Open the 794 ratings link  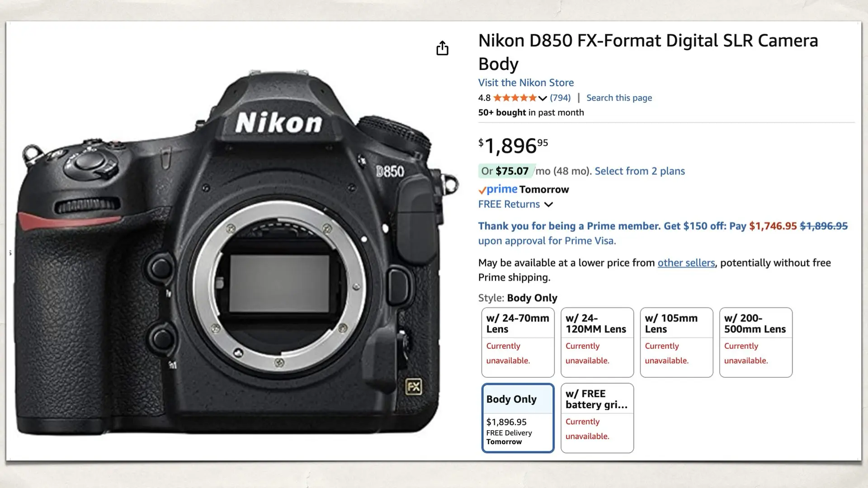[560, 98]
